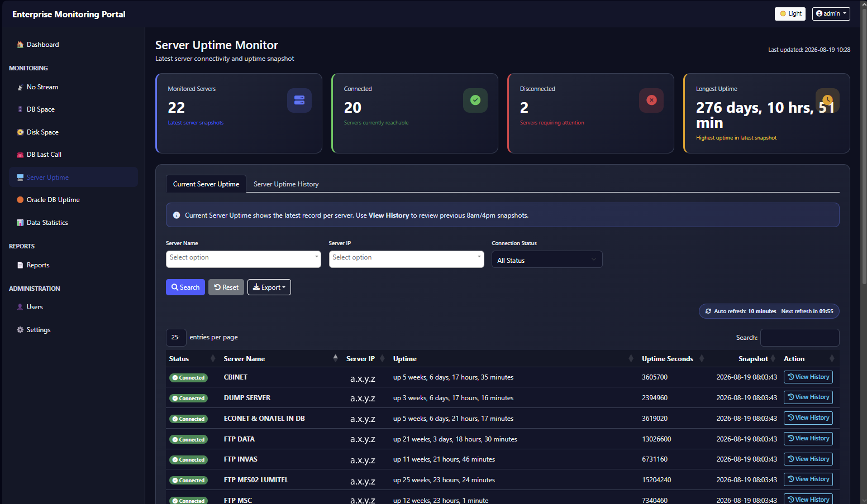
Task: Open Data Statistics page
Action: coord(73,223)
